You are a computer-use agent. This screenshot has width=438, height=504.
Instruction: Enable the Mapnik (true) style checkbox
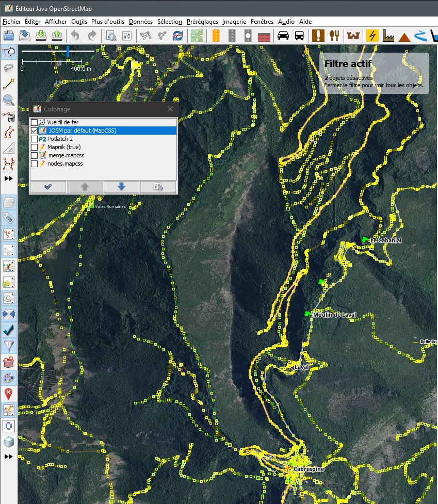pyautogui.click(x=35, y=147)
